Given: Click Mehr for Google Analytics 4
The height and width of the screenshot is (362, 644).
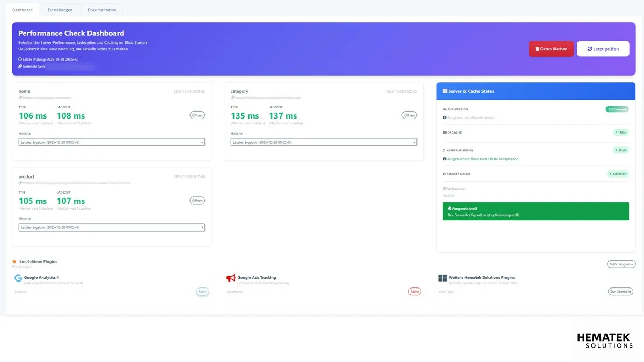Looking at the screenshot, I should (x=202, y=292).
